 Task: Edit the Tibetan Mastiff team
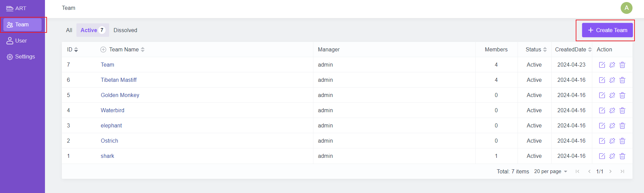(x=602, y=80)
